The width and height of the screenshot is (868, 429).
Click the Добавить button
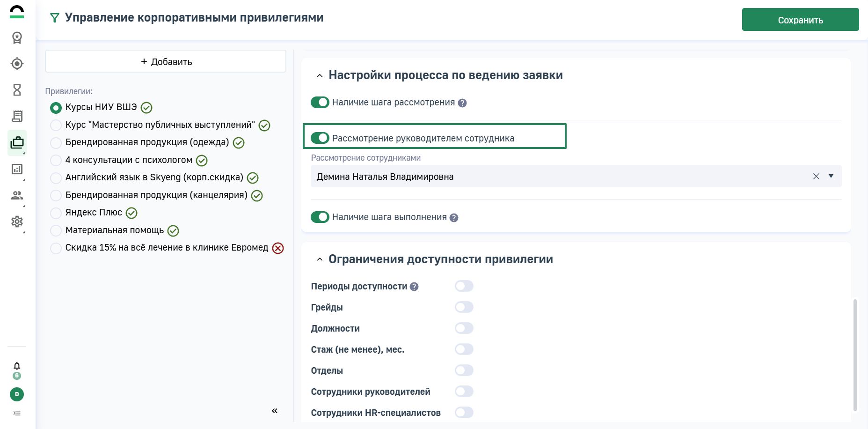(166, 61)
